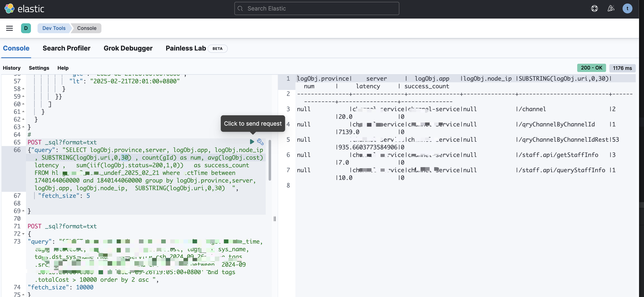
Task: Click the "lt" date value on line 57
Action: 135,81
